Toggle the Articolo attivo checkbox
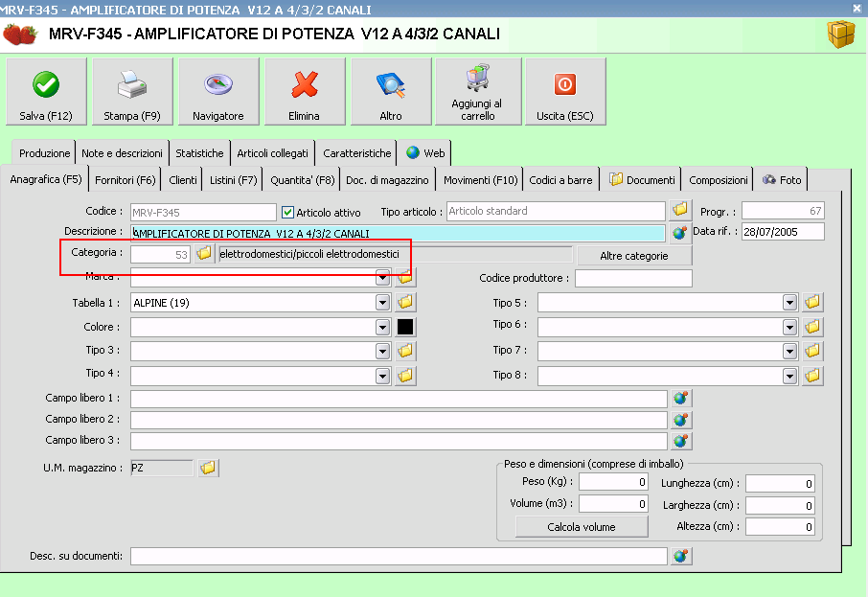 tap(287, 212)
